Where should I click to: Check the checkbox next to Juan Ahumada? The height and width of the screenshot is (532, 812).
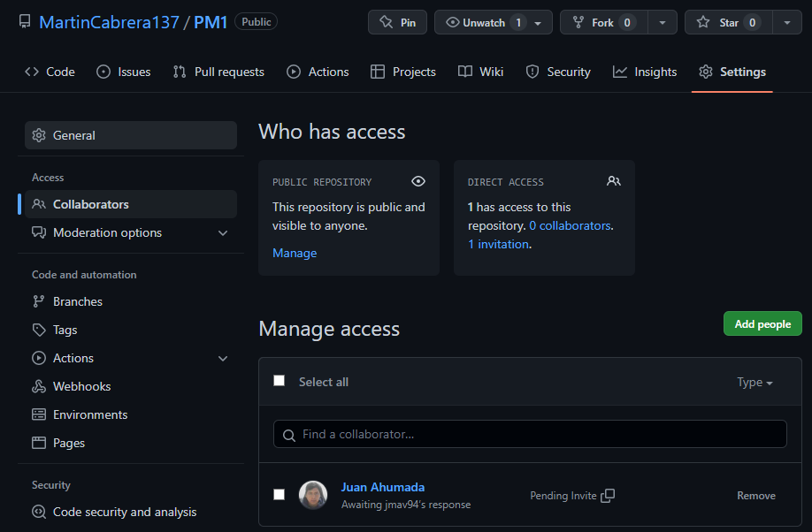pos(279,495)
